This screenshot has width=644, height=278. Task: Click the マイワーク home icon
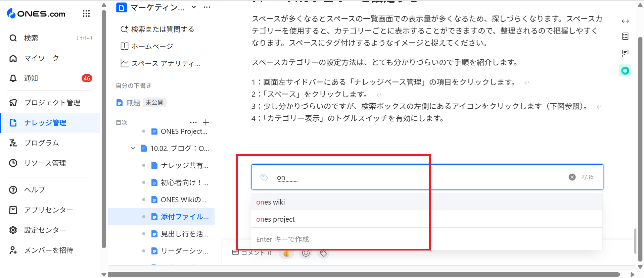[x=13, y=58]
